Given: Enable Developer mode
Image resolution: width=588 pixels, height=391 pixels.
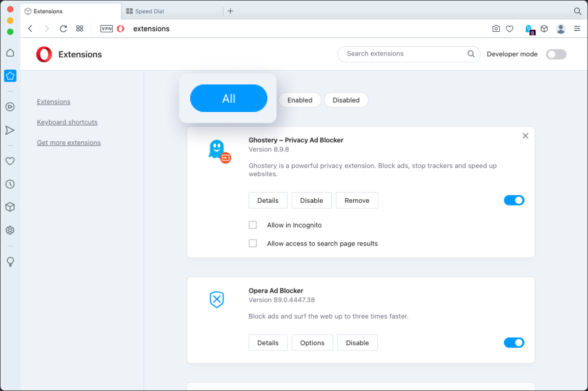Looking at the screenshot, I should (556, 54).
